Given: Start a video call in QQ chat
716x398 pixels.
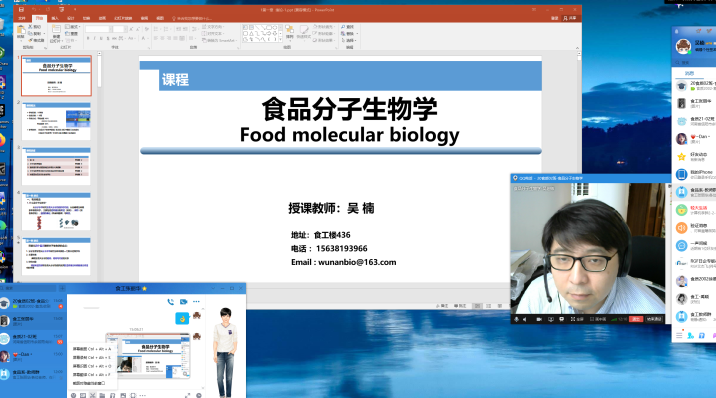Looking at the screenshot, I should 184,302.
